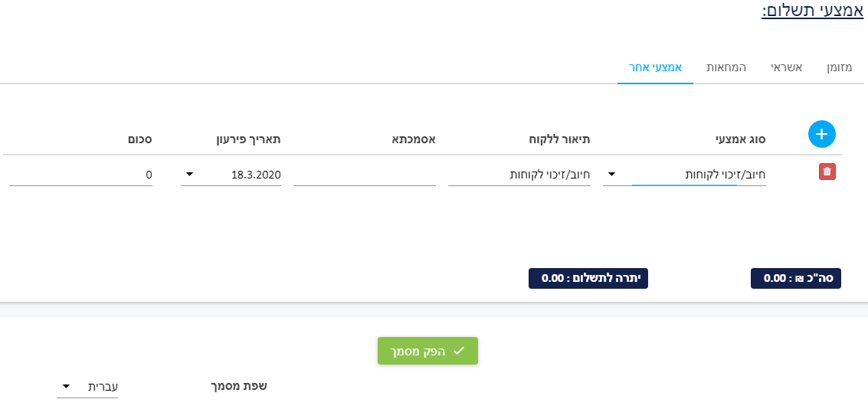Screen dimensions: 868x409
Task: Open the סוג אמצעי dropdown arrow
Action: 611,175
